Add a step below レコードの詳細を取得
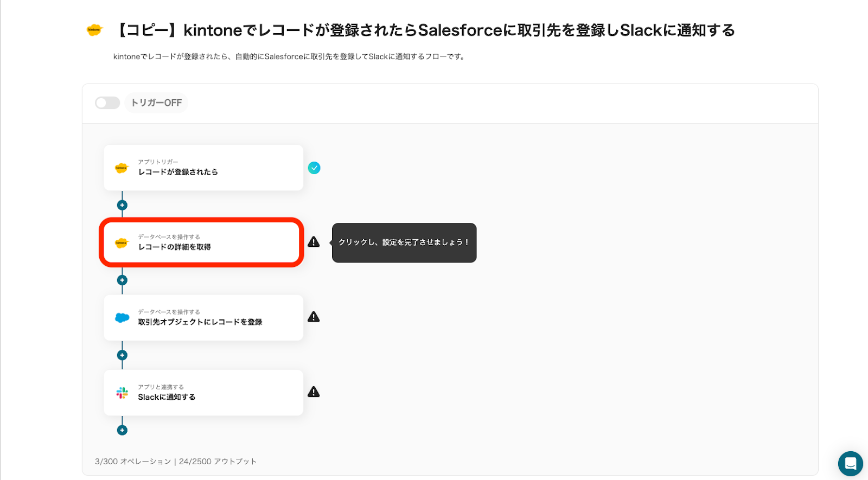Image resolution: width=868 pixels, height=480 pixels. pyautogui.click(x=122, y=280)
